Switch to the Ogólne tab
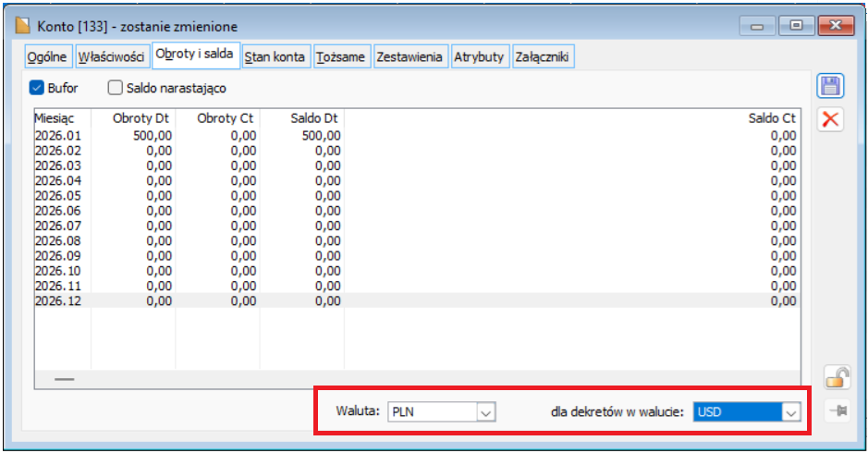The image size is (868, 453). 48,57
